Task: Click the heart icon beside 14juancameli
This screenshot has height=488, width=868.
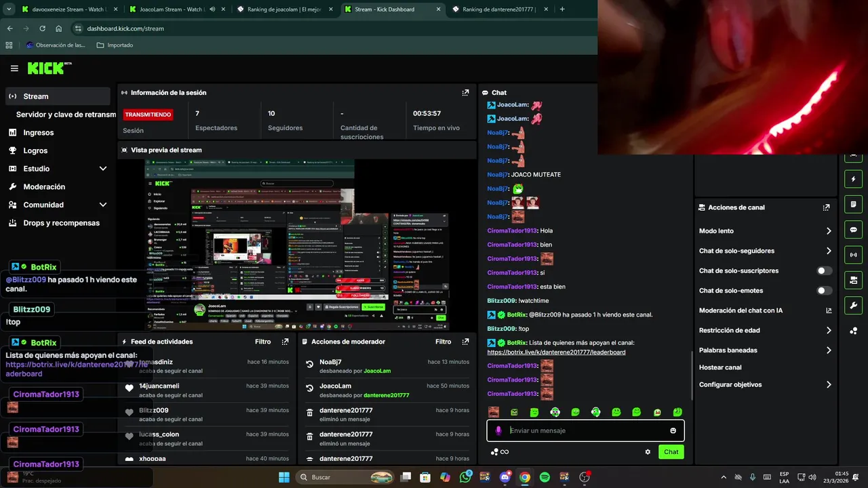Action: (129, 388)
